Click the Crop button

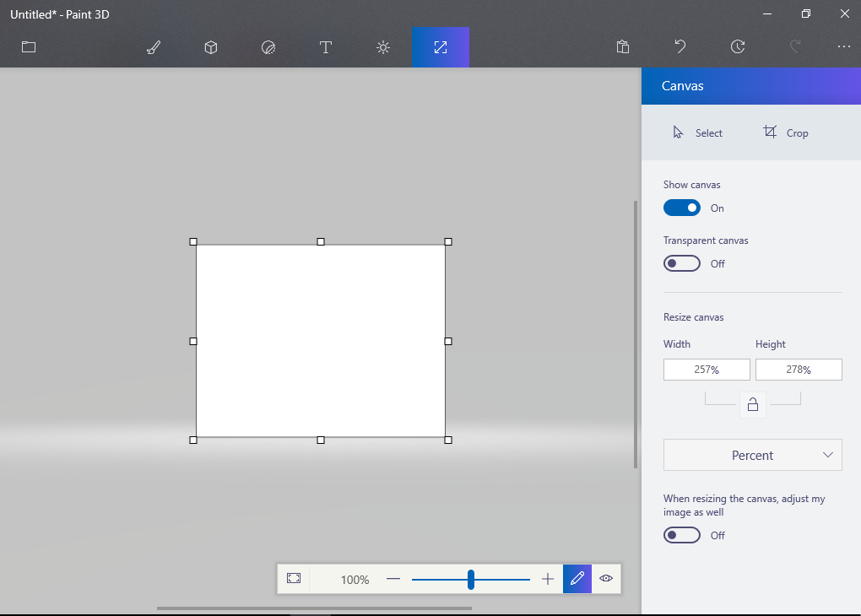tap(786, 132)
